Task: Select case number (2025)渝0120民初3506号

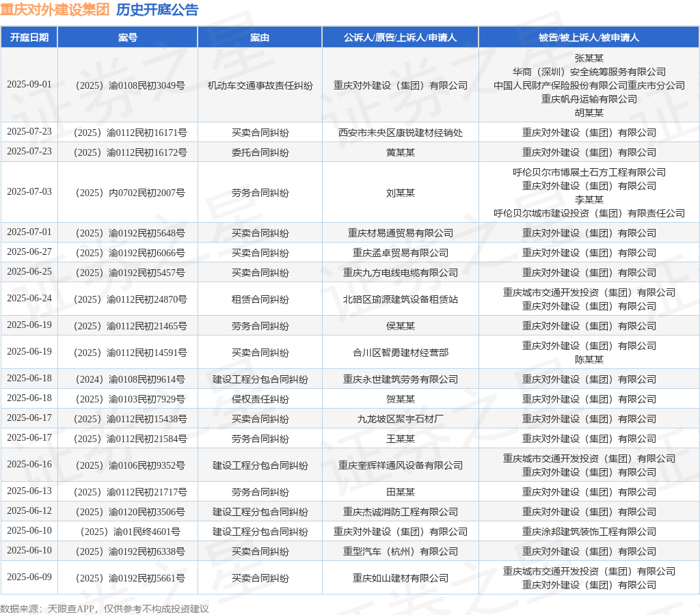Action: [x=130, y=512]
